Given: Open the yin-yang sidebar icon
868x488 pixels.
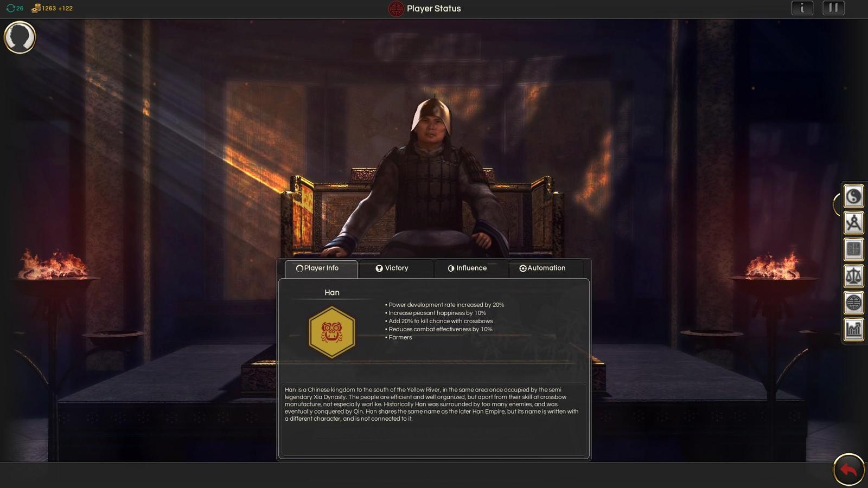Looking at the screenshot, I should (x=853, y=196).
